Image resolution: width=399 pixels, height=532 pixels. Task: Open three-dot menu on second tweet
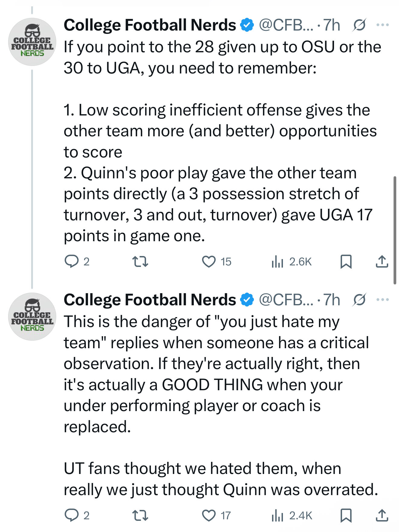tap(383, 300)
